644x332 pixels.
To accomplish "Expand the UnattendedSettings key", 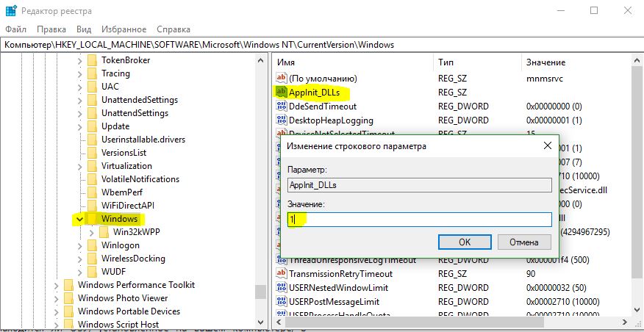I will (x=79, y=100).
